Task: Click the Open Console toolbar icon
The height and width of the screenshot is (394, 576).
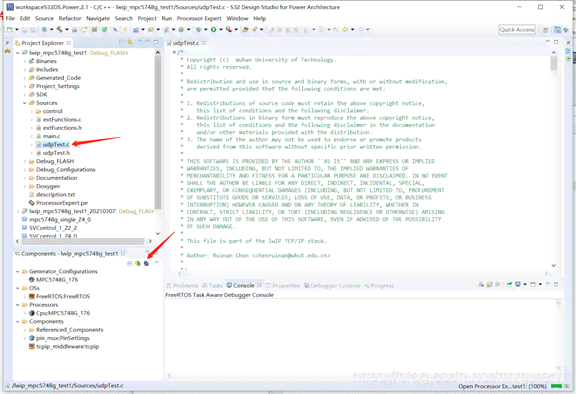Action: pos(533,285)
